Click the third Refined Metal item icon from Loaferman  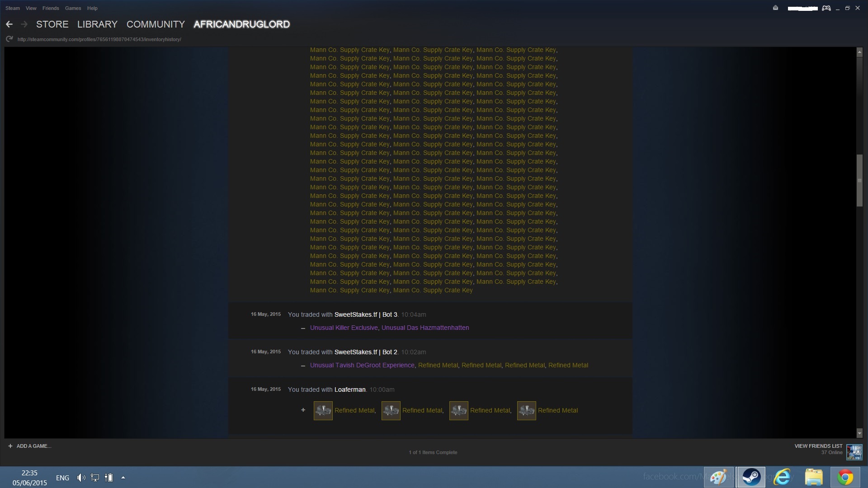pyautogui.click(x=459, y=411)
